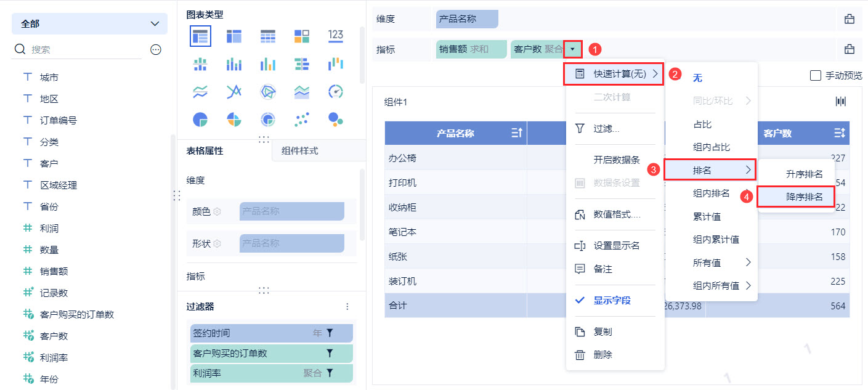Select the partitioned line chart icon
868x390 pixels.
[200, 92]
